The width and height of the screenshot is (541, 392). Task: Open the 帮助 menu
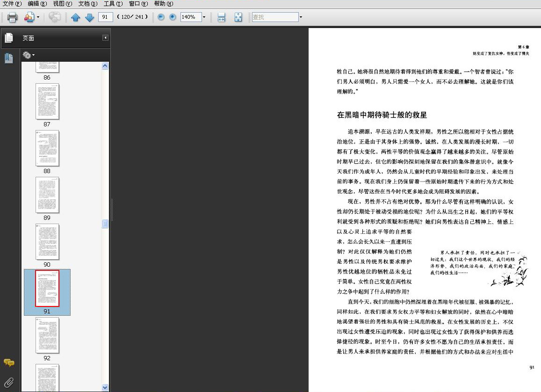click(164, 3)
